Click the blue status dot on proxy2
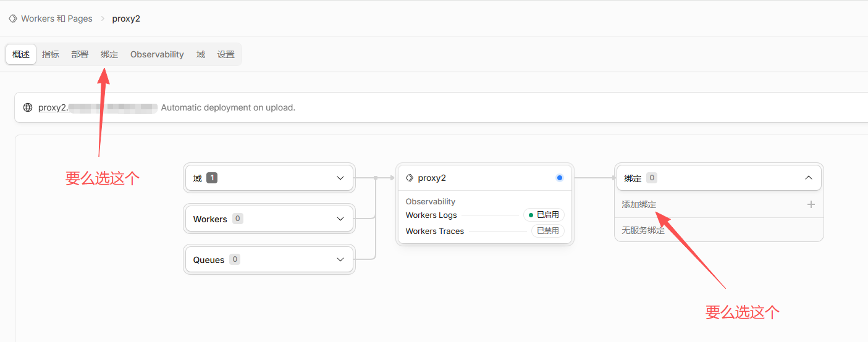 560,178
